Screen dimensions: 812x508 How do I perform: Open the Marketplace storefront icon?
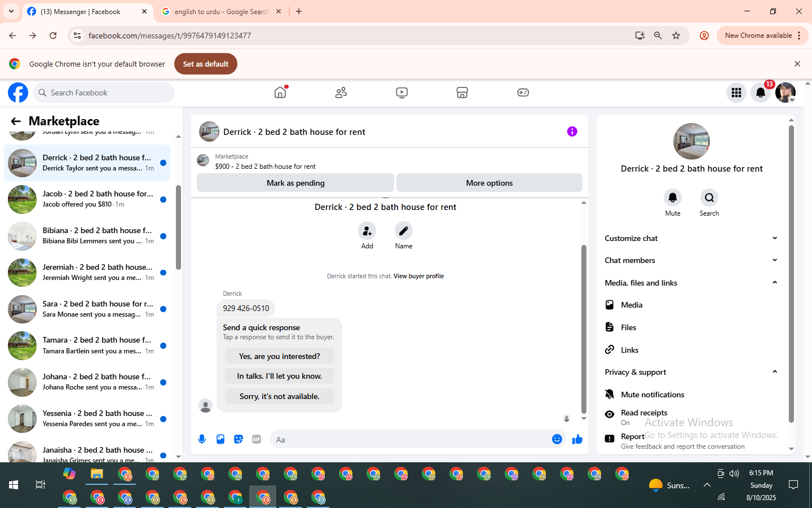[462, 93]
